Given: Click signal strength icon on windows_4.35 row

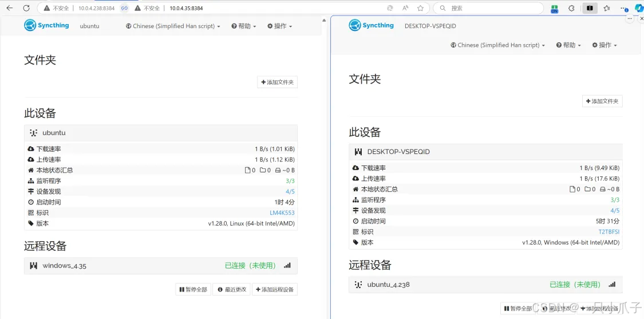Looking at the screenshot, I should 287,266.
